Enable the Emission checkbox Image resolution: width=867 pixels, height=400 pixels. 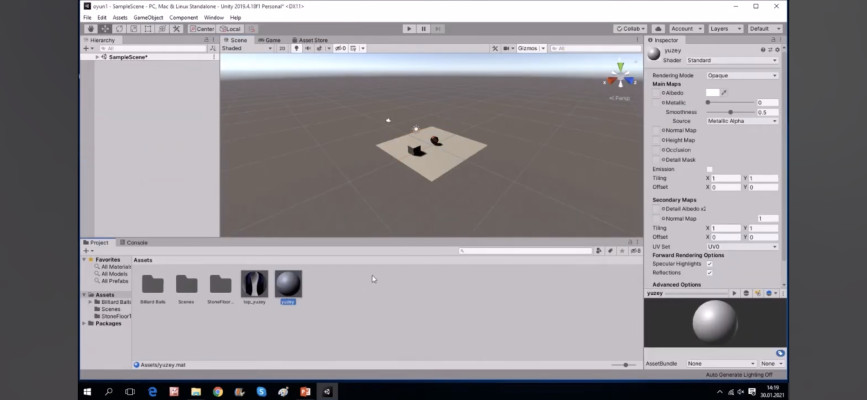point(709,169)
